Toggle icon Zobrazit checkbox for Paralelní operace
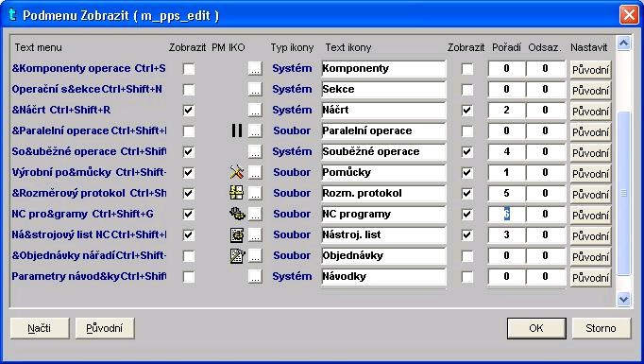Image resolution: width=644 pixels, height=364 pixels. tap(467, 131)
